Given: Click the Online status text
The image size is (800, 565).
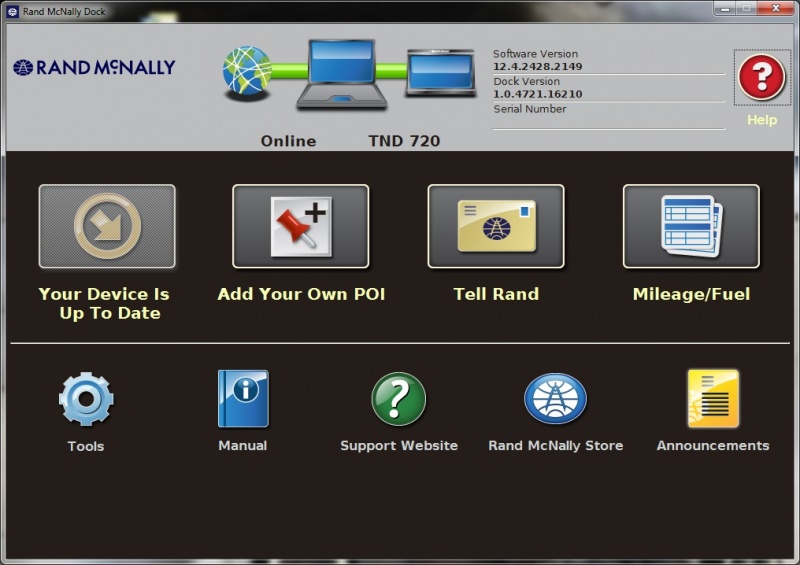Looking at the screenshot, I should click(288, 141).
